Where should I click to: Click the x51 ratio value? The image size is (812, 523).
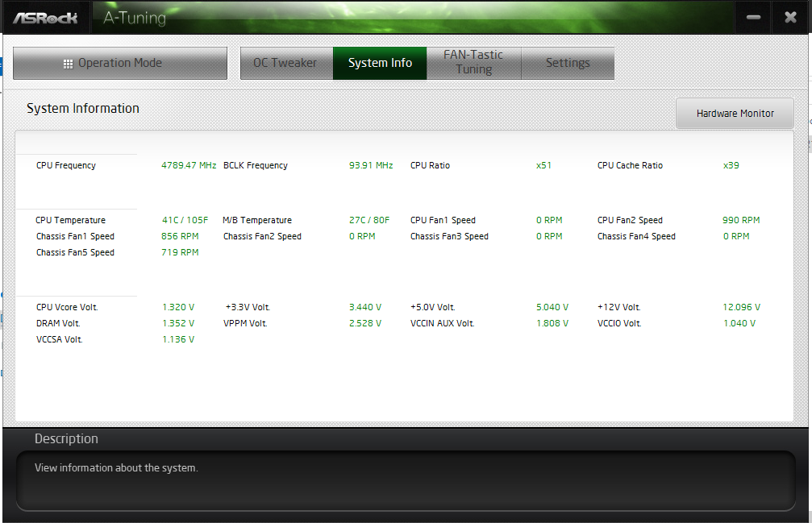(543, 165)
